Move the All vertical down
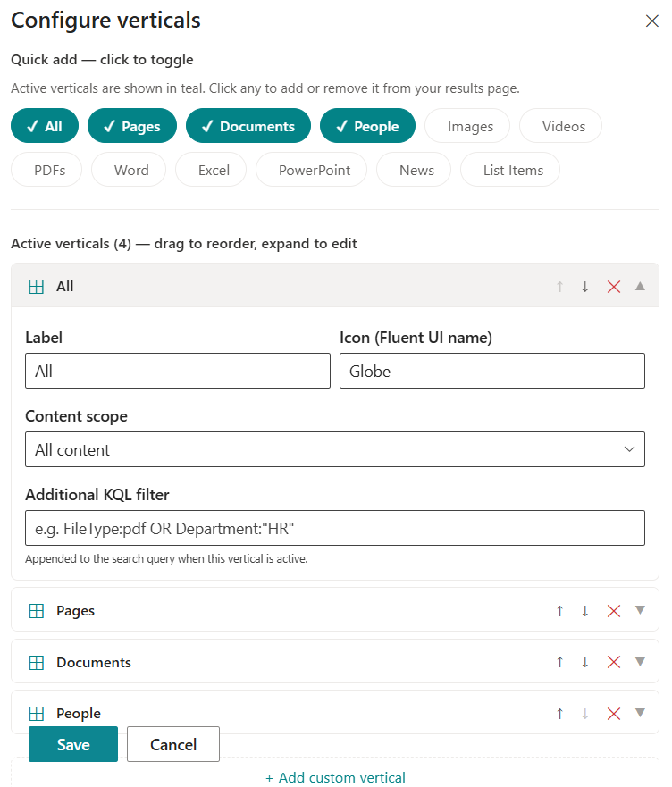Screen dimensions: 672x787 click(585, 287)
